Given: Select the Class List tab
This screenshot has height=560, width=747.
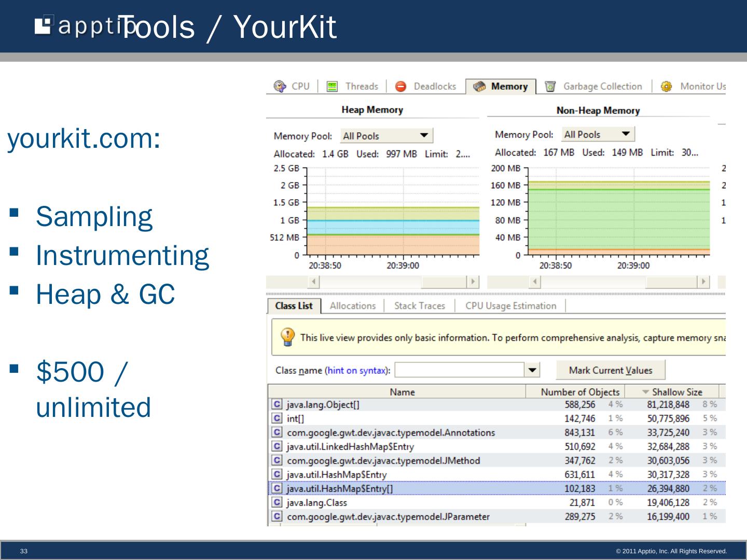Looking at the screenshot, I should (x=294, y=306).
